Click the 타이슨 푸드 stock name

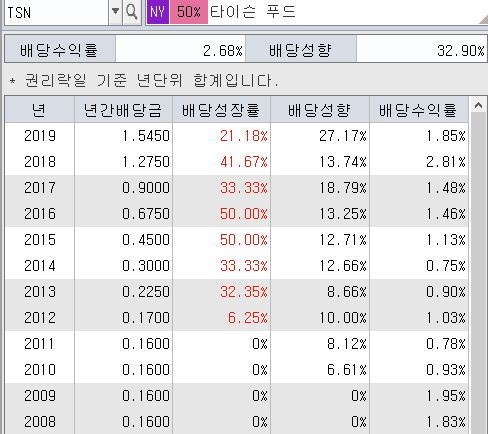point(253,12)
